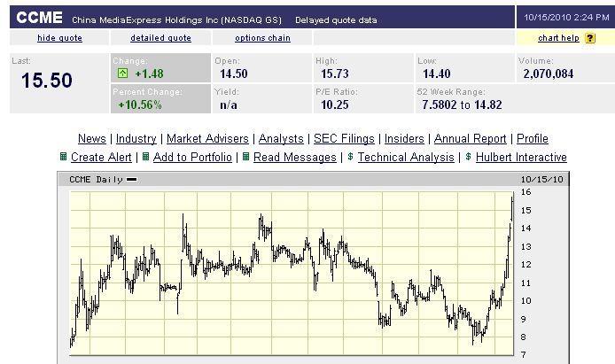Open the Annual Report link
Screen dimensions: 615x364
point(470,139)
